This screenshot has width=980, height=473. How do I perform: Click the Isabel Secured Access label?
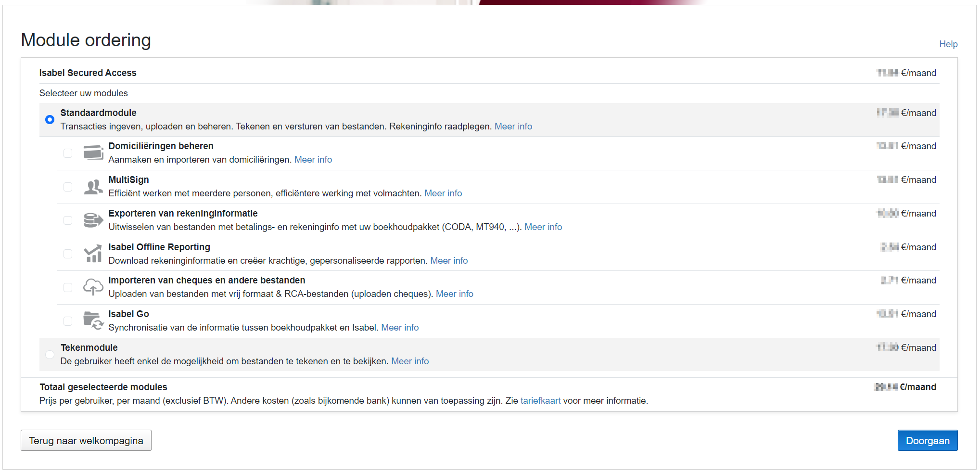(x=88, y=73)
